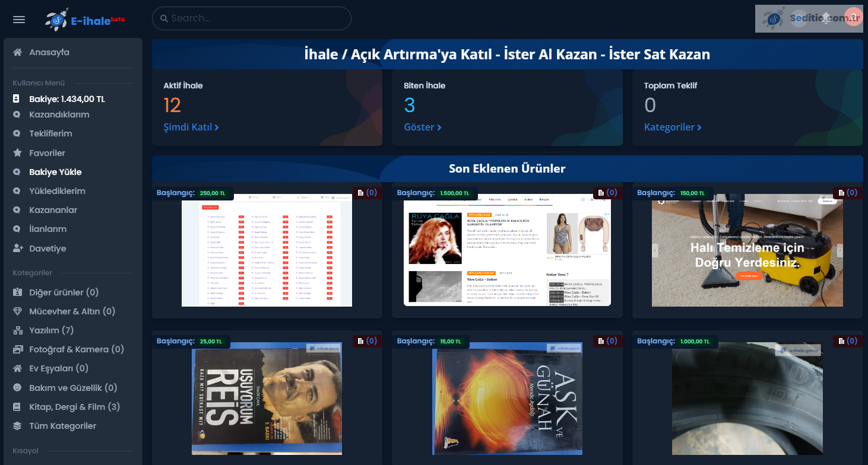
Task: Click document icon on 1.000,00 TL listing
Action: click(841, 341)
